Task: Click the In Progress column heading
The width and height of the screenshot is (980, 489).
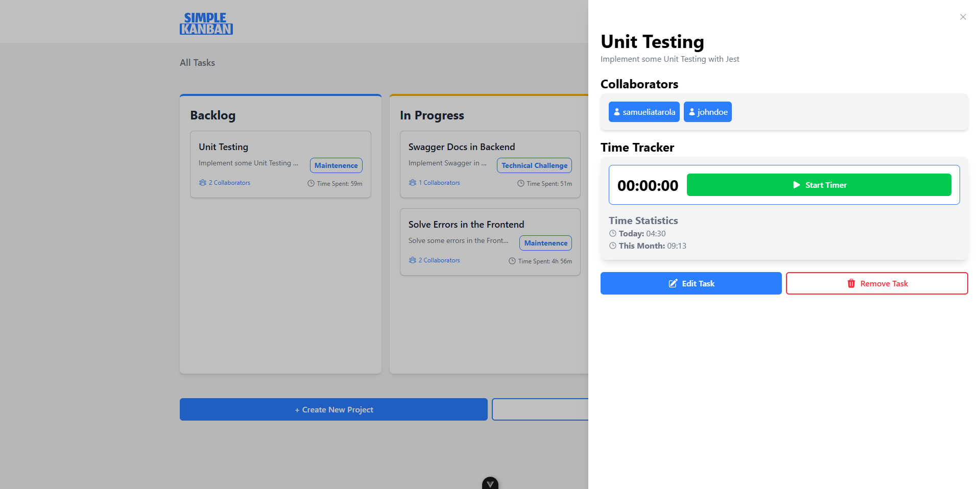Action: pyautogui.click(x=432, y=115)
